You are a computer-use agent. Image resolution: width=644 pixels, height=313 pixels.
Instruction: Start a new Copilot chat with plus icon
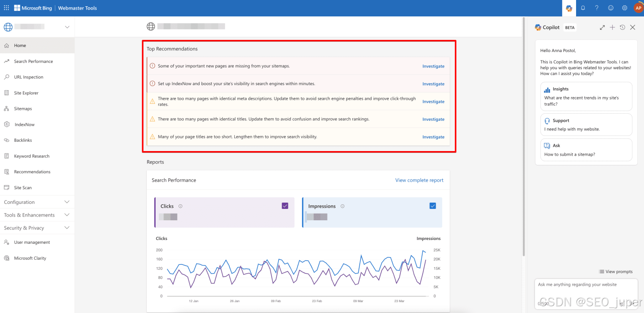[612, 27]
